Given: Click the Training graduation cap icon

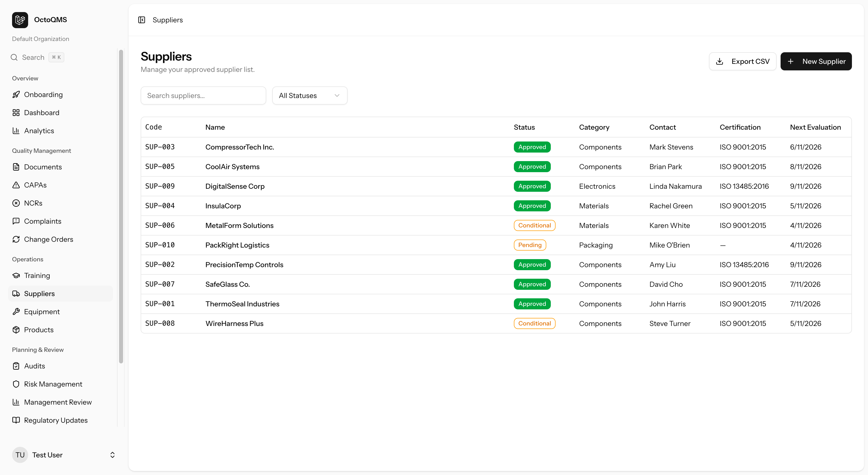Looking at the screenshot, I should tap(16, 275).
